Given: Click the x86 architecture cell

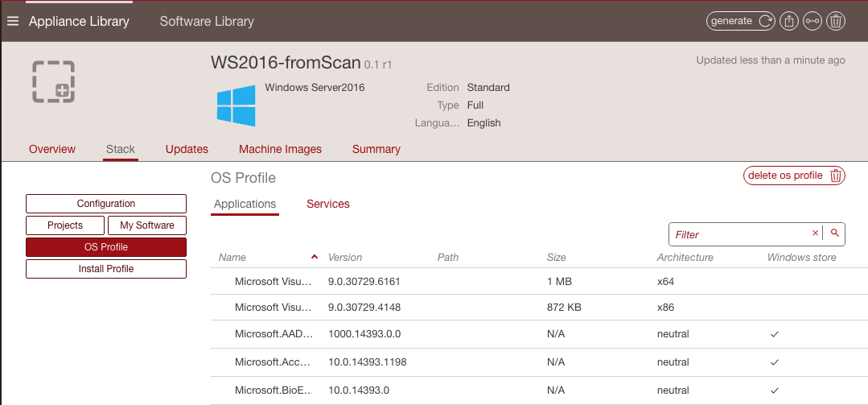Looking at the screenshot, I should point(665,307).
